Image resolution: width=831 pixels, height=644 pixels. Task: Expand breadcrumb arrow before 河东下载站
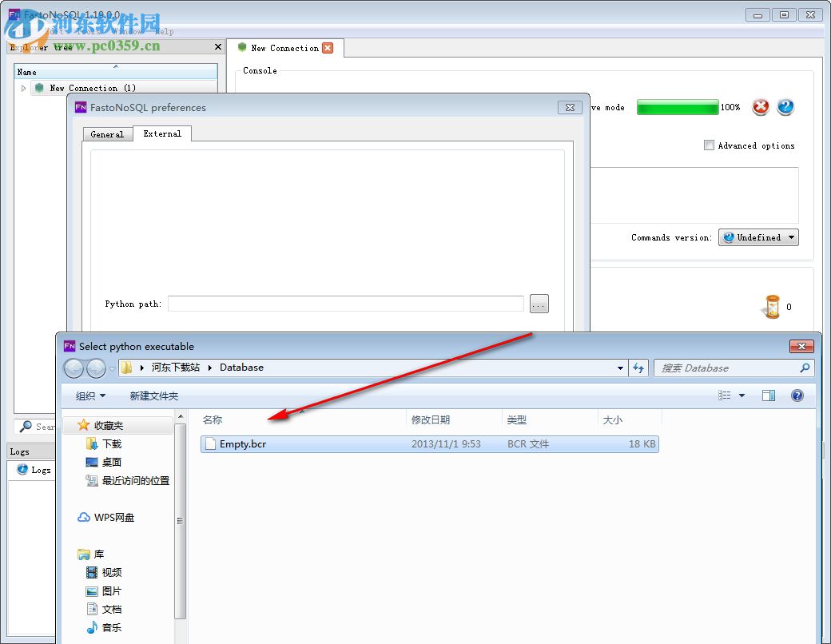(x=142, y=368)
